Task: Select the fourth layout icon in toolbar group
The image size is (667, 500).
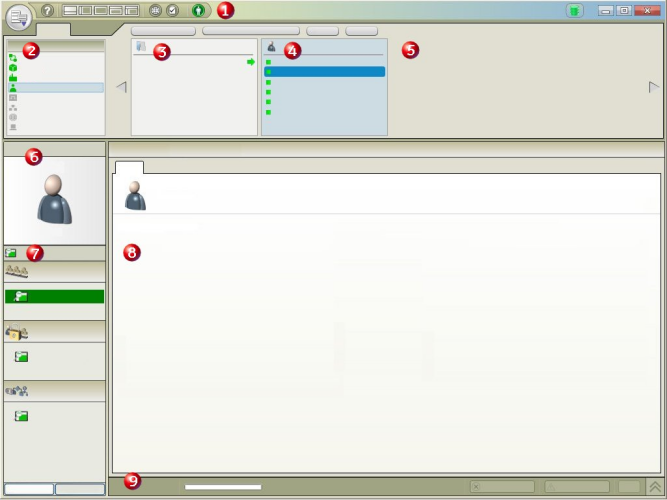Action: point(116,11)
